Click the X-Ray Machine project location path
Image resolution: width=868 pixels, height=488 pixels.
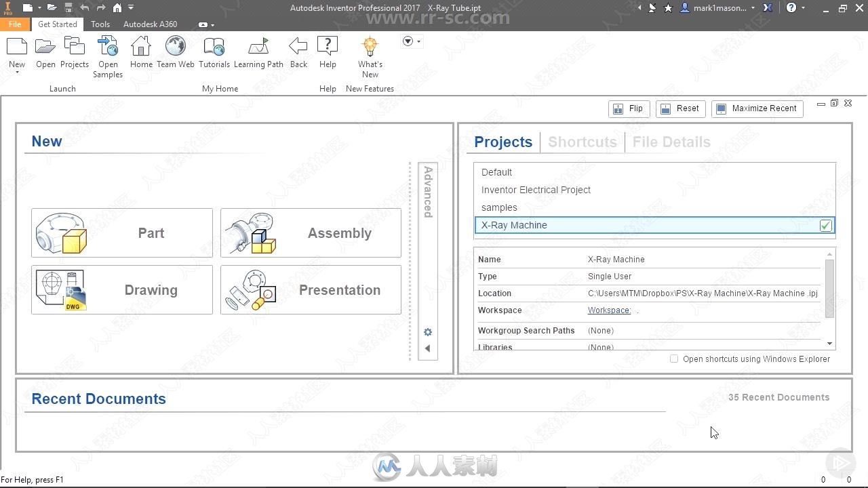coord(703,293)
